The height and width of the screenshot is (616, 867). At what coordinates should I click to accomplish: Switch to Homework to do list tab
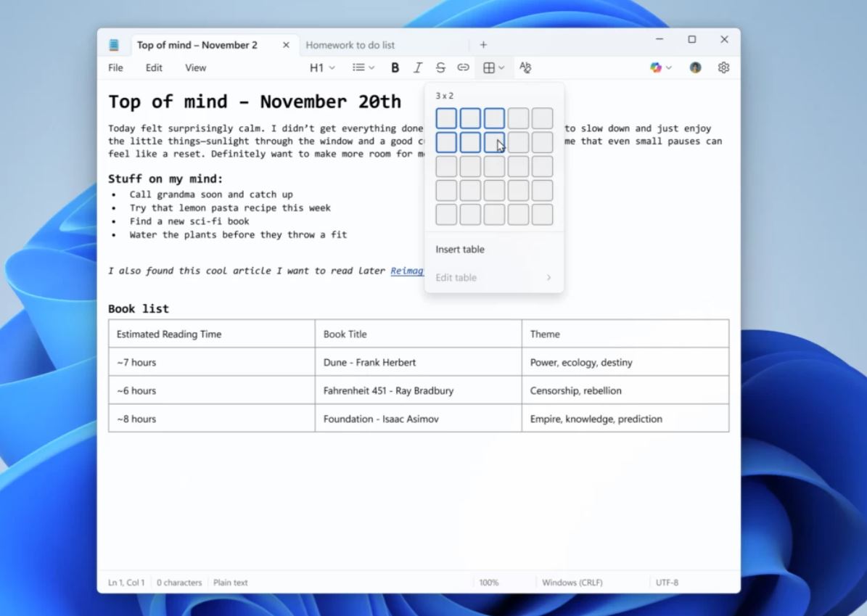click(350, 45)
